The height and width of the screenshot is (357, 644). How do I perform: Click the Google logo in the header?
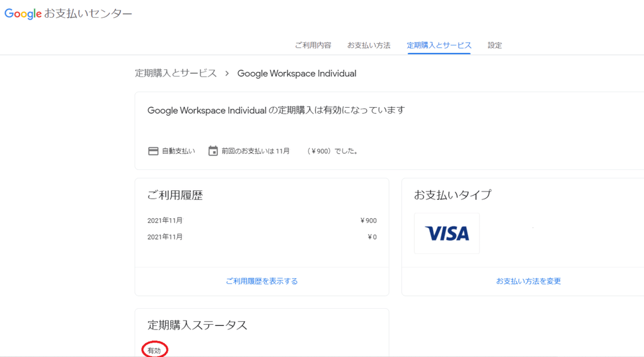tap(23, 14)
